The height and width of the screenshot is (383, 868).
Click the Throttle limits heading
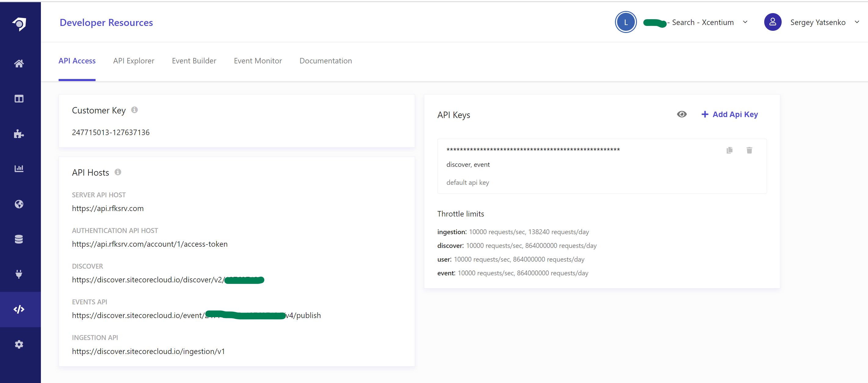point(461,214)
